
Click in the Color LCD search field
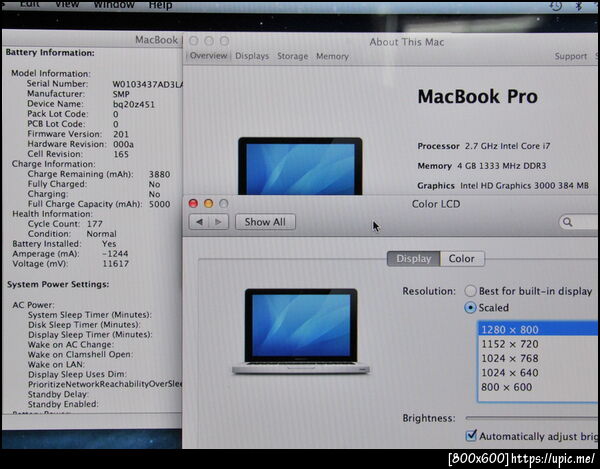click(x=579, y=222)
